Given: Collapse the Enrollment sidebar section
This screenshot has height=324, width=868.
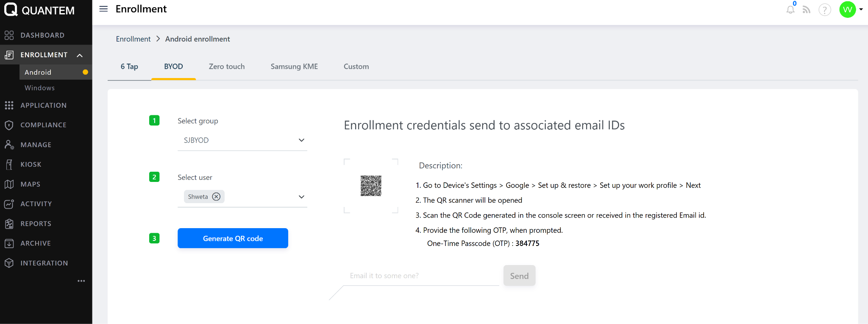Looking at the screenshot, I should click(x=80, y=55).
